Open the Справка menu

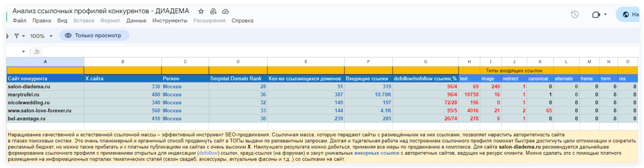click(x=242, y=21)
